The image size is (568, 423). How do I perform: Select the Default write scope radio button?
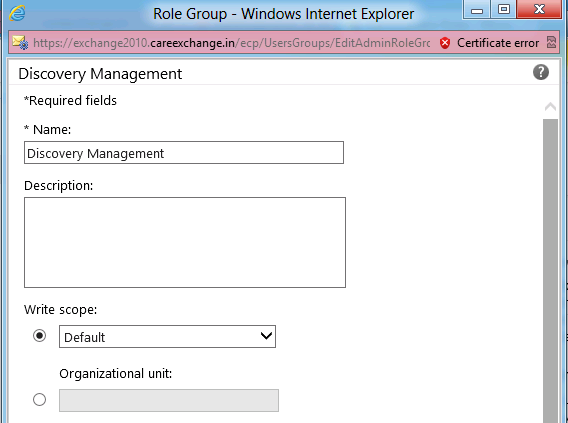(x=39, y=336)
